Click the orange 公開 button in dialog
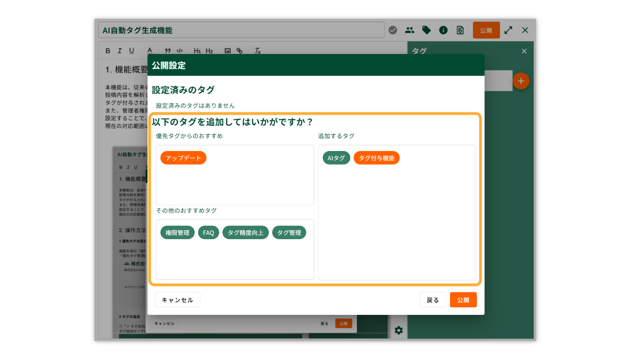The width and height of the screenshot is (634, 364). coord(463,300)
